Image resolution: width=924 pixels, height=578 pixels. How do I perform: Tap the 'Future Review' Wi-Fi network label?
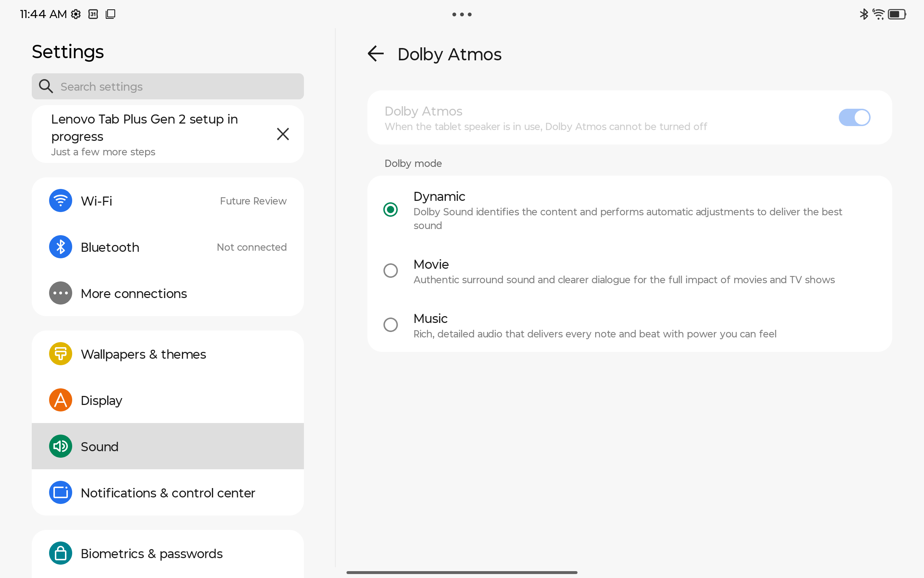click(253, 201)
